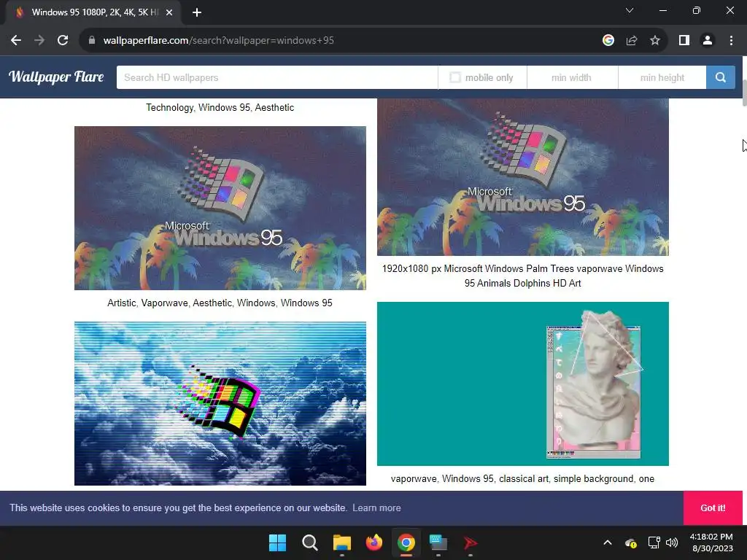Click the wallpaperflare.com address bar
This screenshot has width=747, height=560.
coord(341,41)
